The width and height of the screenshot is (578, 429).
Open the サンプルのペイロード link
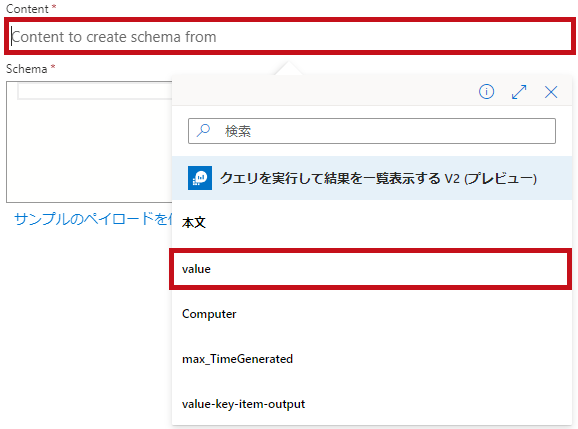coord(93,219)
